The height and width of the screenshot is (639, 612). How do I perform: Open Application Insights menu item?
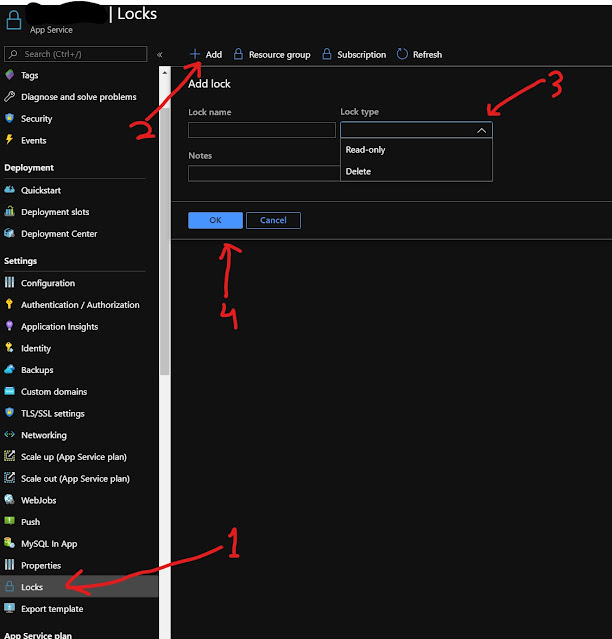coord(59,326)
